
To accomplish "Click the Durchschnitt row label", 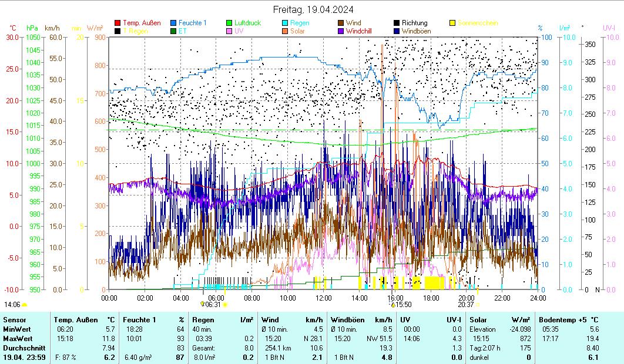I will 24,348.
